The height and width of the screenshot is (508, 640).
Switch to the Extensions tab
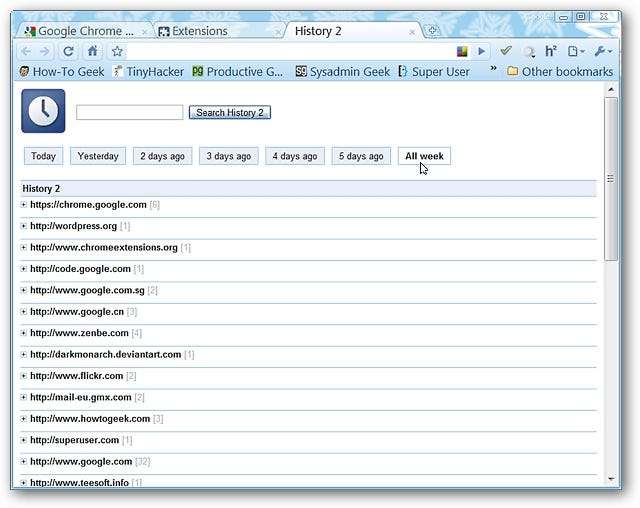[x=218, y=31]
